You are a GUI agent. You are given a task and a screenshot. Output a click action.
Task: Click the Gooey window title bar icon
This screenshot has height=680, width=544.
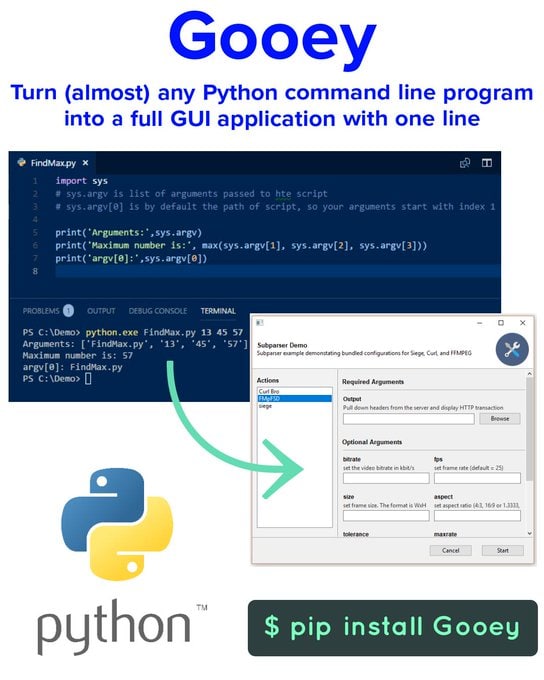click(x=260, y=323)
